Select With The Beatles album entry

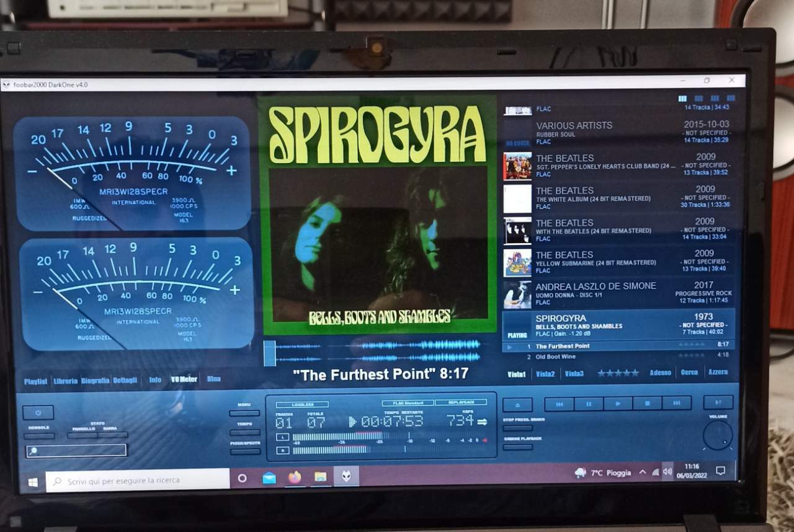(x=618, y=230)
